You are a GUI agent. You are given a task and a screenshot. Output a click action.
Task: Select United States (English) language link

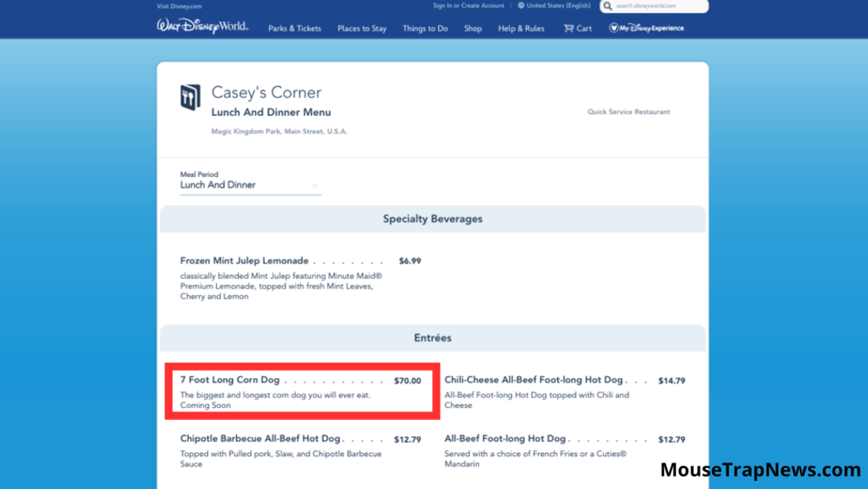[x=559, y=6]
